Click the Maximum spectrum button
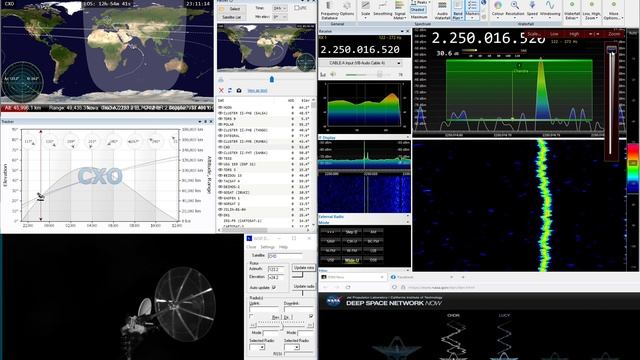The height and width of the screenshot is (360, 640). (419, 17)
